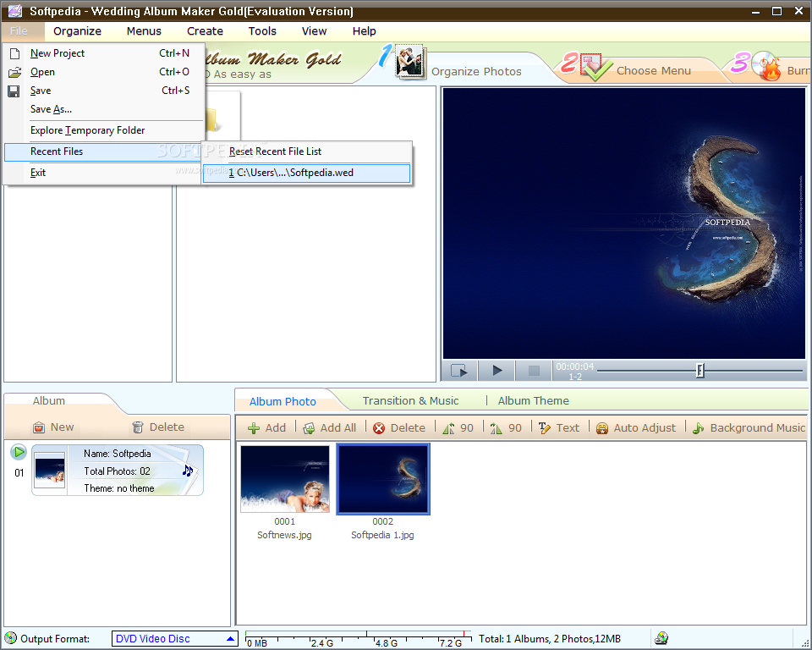
Task: Choose Save As... menu entry
Action: click(103, 109)
